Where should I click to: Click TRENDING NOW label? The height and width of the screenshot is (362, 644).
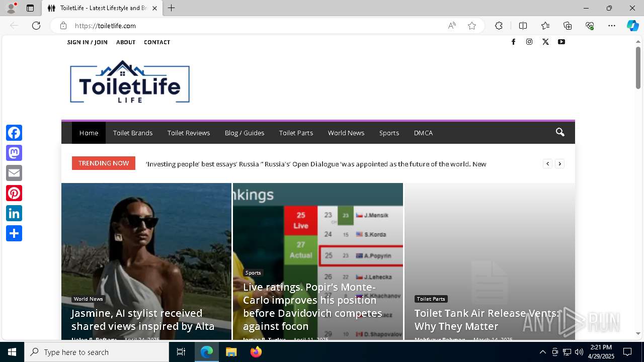click(x=104, y=163)
